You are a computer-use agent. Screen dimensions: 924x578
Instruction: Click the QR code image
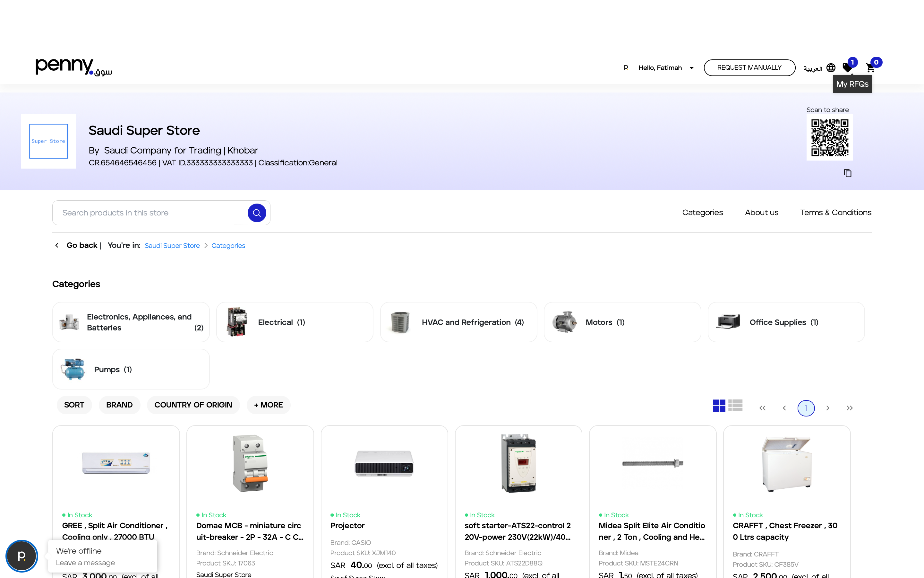pos(829,138)
